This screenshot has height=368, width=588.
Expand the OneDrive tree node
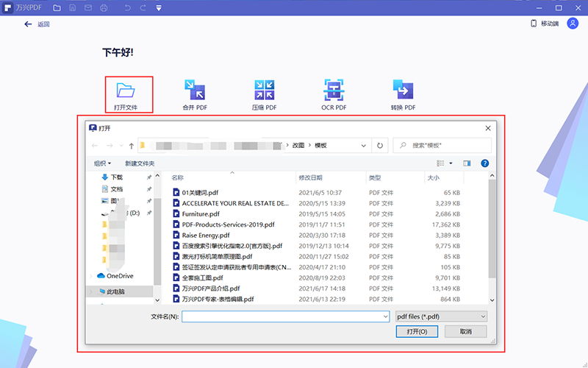92,276
